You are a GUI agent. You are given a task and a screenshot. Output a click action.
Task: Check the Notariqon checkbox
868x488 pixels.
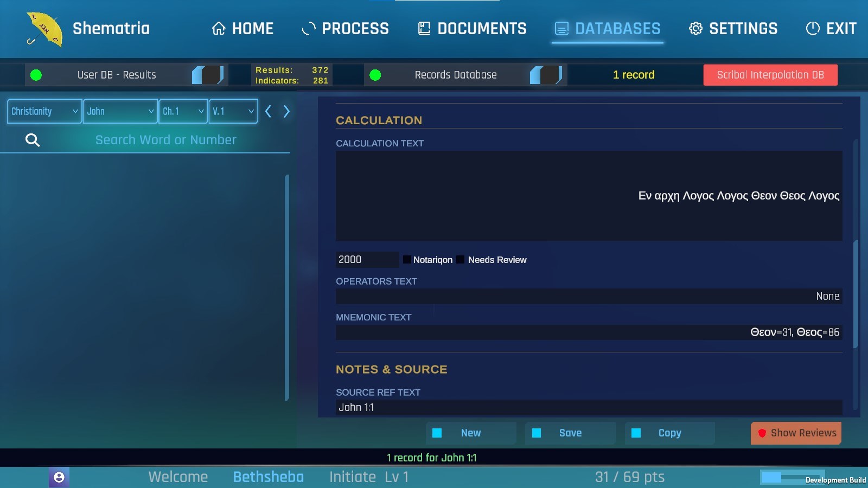click(x=407, y=260)
